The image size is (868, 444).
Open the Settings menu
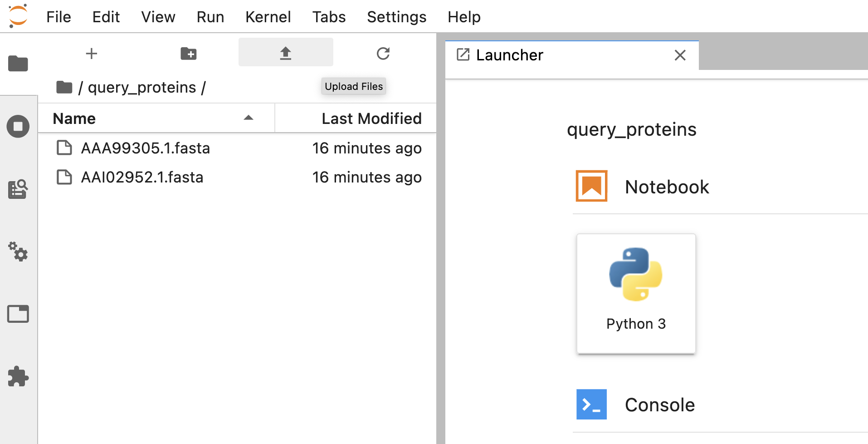coord(396,17)
